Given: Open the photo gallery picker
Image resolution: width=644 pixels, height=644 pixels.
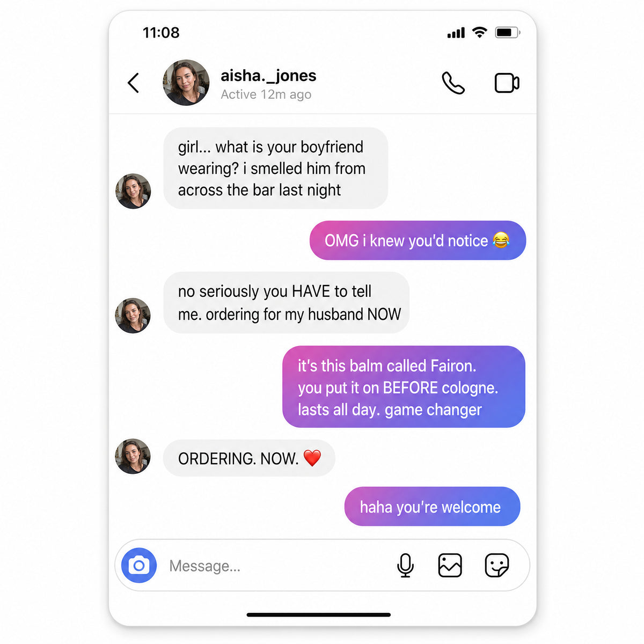Looking at the screenshot, I should coord(450,565).
